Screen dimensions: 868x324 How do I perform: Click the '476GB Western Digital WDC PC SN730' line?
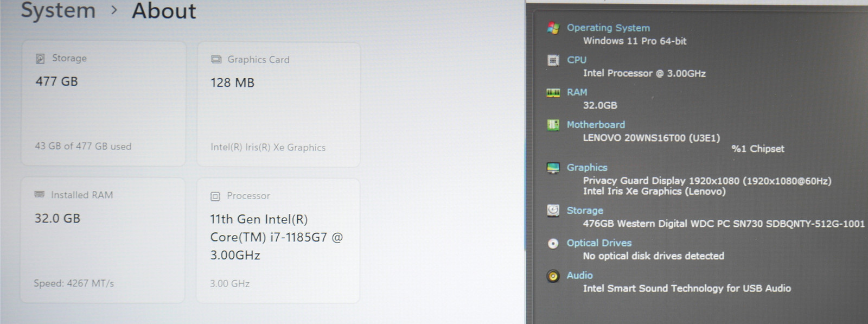[x=724, y=224]
